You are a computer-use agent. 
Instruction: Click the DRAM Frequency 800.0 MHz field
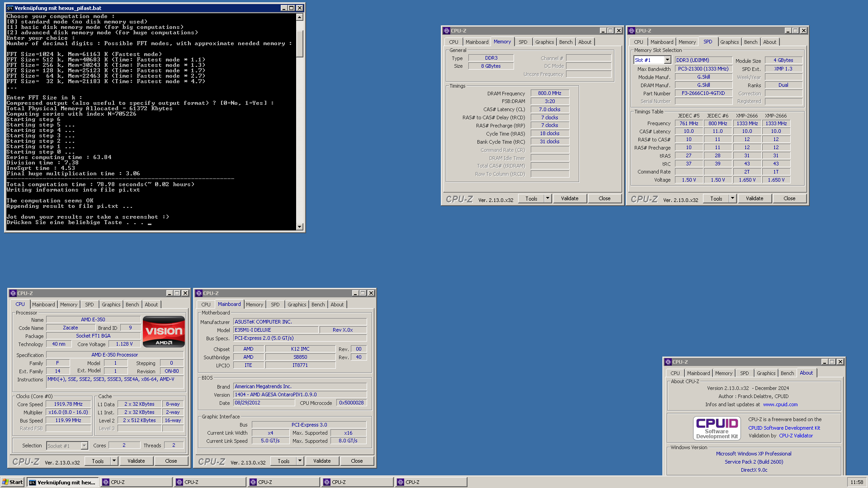tap(549, 93)
